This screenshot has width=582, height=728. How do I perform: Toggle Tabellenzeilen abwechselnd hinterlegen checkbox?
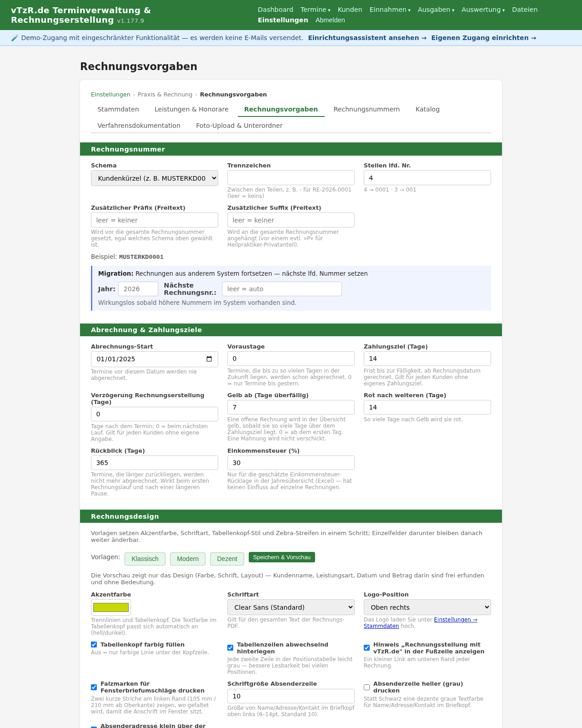[x=230, y=647]
